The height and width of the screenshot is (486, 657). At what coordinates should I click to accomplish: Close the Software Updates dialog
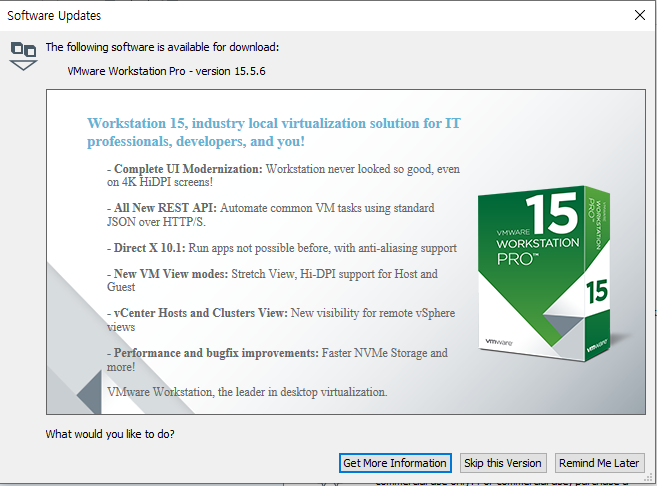coord(639,15)
